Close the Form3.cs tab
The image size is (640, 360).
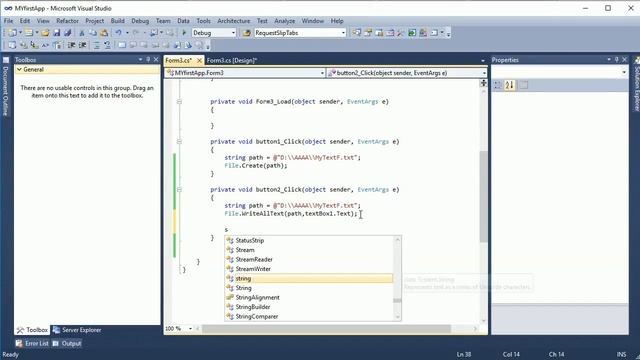tap(199, 60)
